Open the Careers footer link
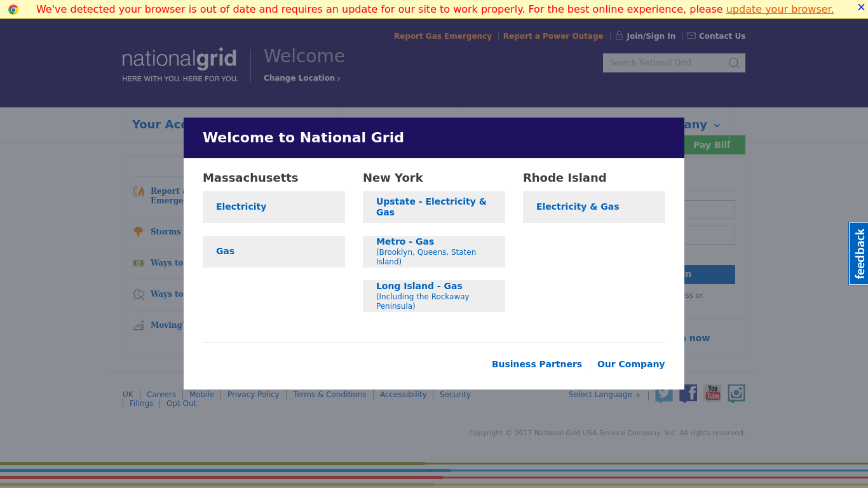Image resolution: width=868 pixels, height=488 pixels. [161, 395]
